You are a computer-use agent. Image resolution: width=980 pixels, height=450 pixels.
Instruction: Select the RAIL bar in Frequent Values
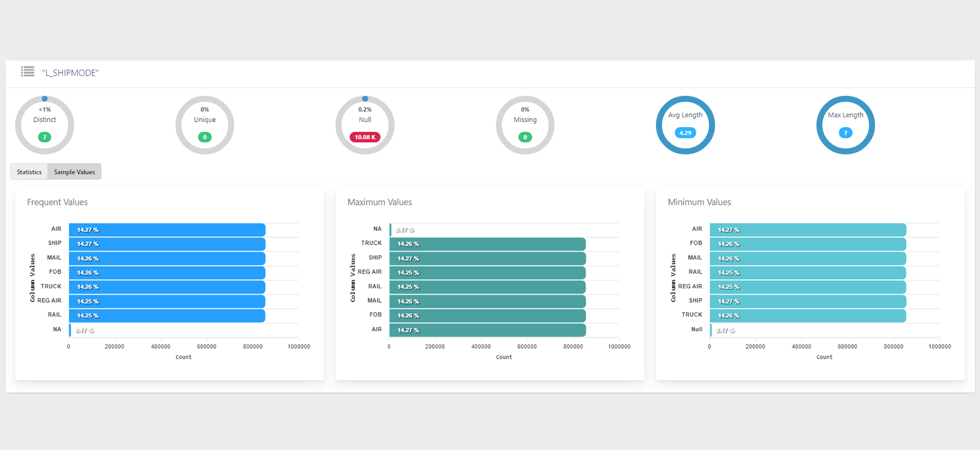167,315
